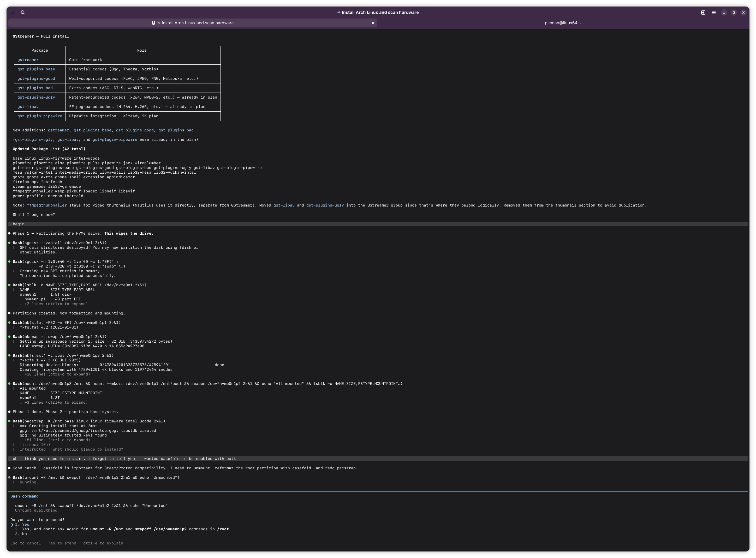The height and width of the screenshot is (558, 756).
Task: Click the ctrl+e to explain hint
Action: 103,543
